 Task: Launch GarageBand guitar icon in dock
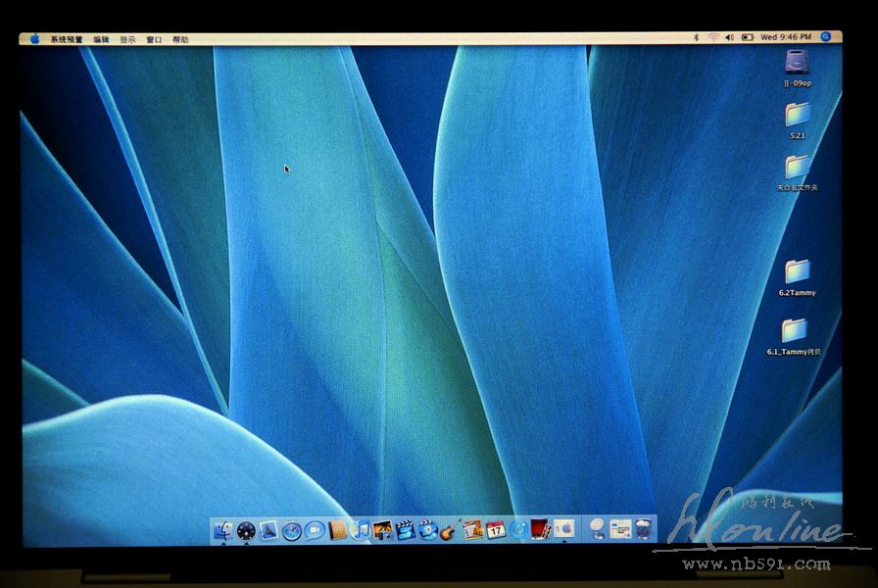[450, 530]
